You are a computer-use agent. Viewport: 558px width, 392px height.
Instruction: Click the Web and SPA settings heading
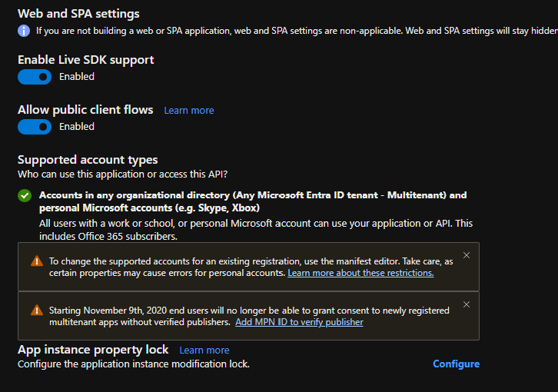point(78,14)
